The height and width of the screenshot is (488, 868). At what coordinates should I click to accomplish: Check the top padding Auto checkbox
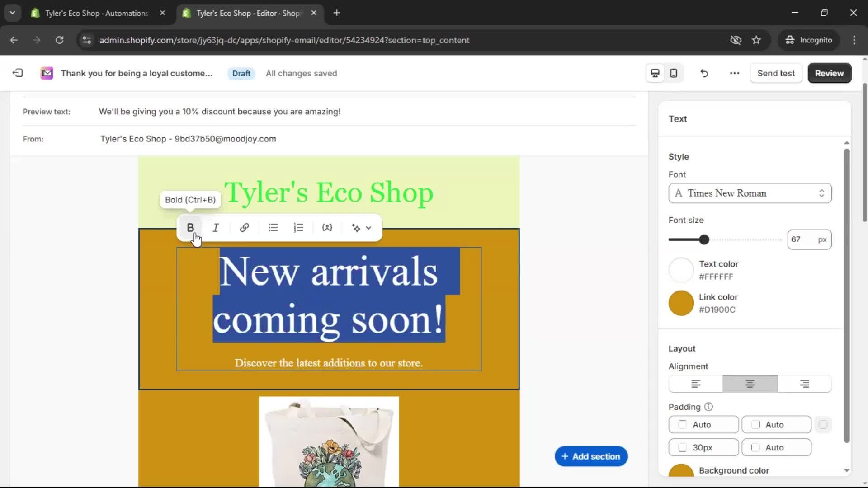[682, 425]
